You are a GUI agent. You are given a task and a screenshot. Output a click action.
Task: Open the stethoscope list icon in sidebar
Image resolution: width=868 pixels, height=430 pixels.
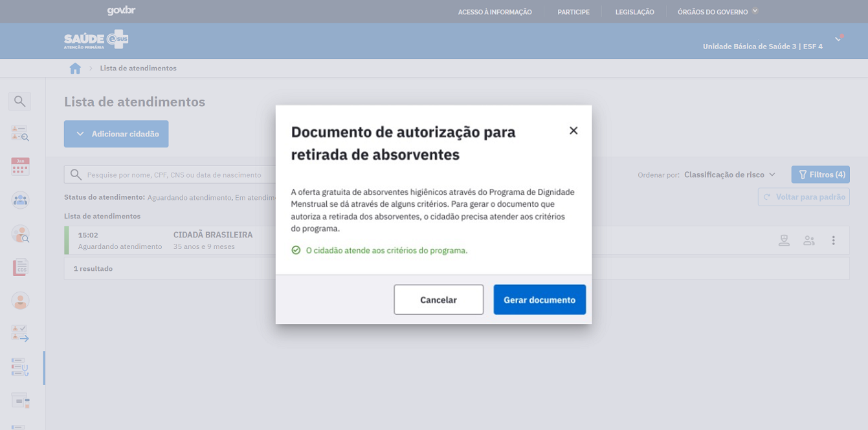pos(20,367)
